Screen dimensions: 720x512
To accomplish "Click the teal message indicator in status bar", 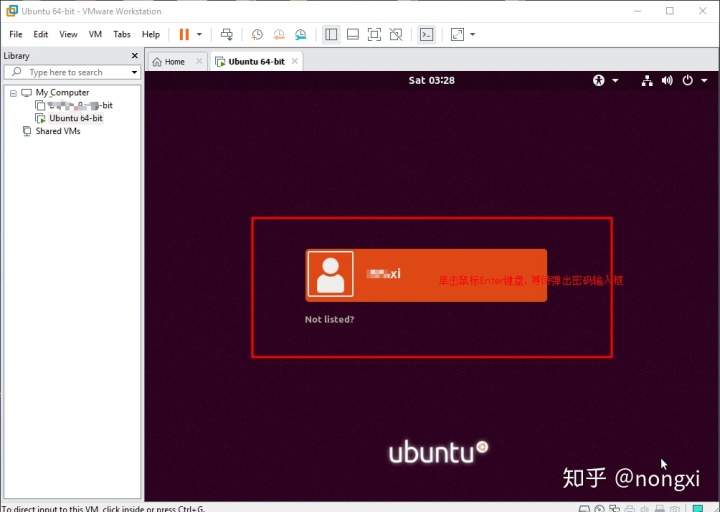I will tap(698, 509).
